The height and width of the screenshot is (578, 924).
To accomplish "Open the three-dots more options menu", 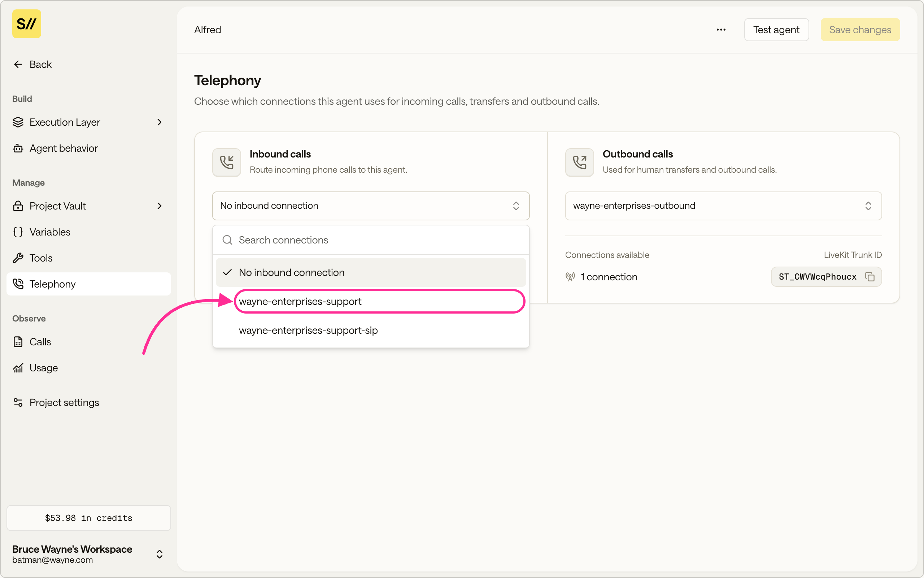I will tap(721, 29).
